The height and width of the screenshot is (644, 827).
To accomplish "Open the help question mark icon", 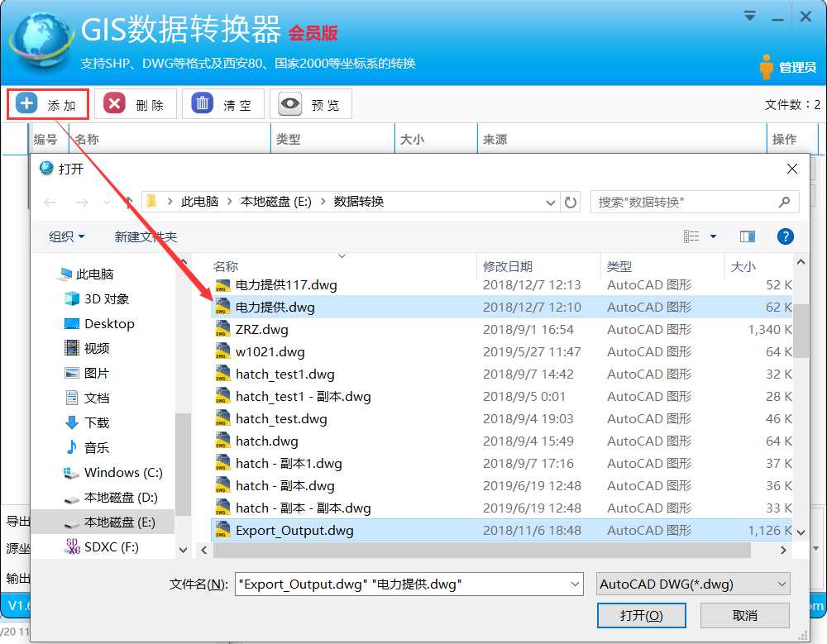I will [x=785, y=236].
